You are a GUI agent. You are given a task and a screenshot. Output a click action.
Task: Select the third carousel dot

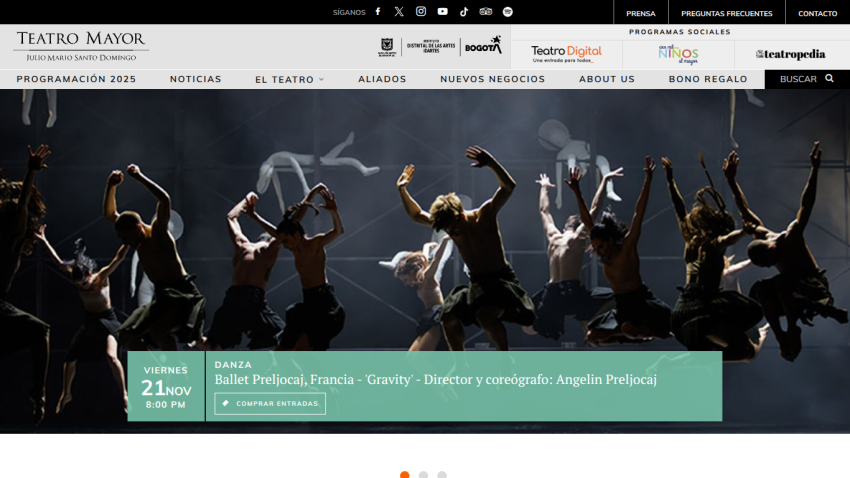pos(442,475)
